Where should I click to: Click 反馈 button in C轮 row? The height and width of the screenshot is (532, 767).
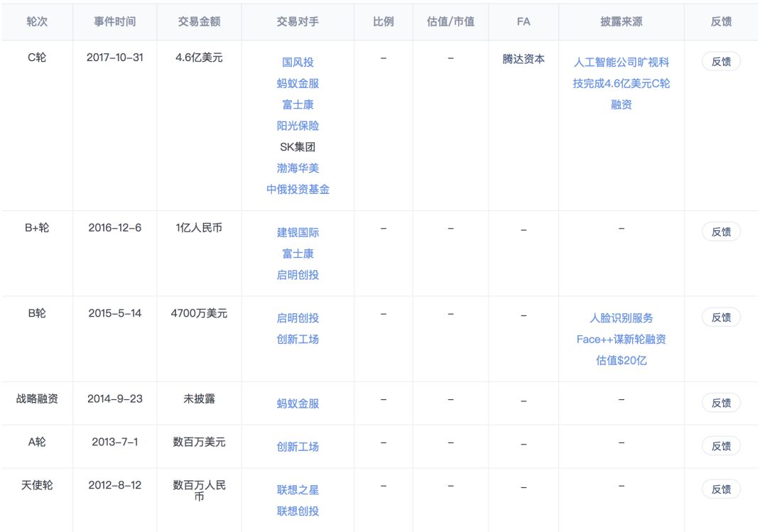coord(721,62)
